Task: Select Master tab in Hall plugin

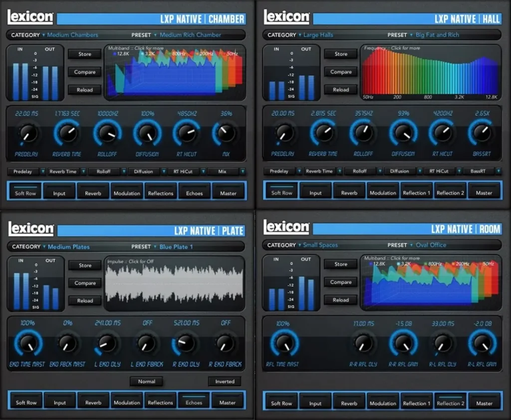Action: [484, 191]
